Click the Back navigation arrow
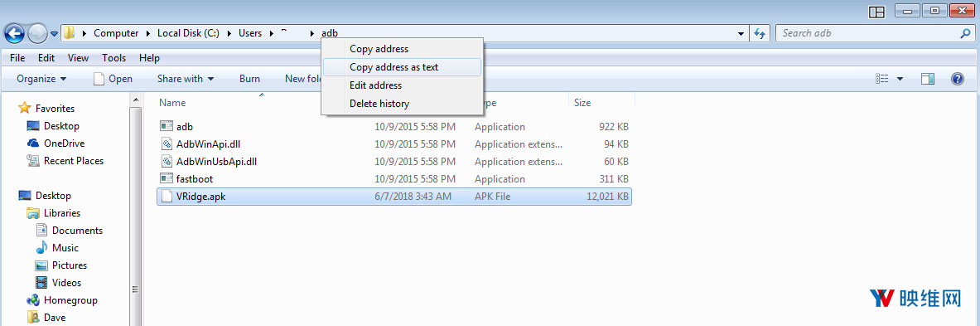Image resolution: width=980 pixels, height=326 pixels. click(x=14, y=33)
